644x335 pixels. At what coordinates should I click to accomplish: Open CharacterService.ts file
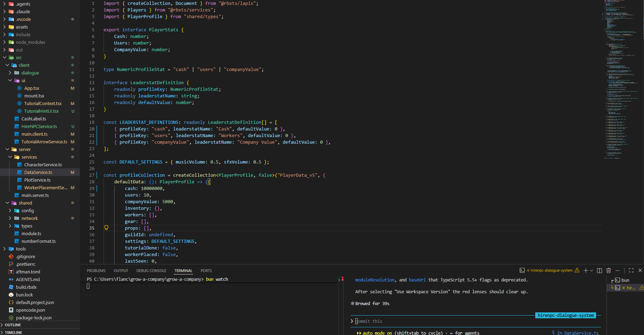click(43, 165)
